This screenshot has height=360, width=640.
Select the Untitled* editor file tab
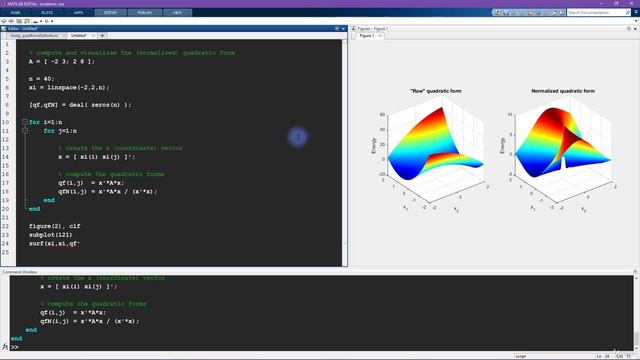click(78, 36)
